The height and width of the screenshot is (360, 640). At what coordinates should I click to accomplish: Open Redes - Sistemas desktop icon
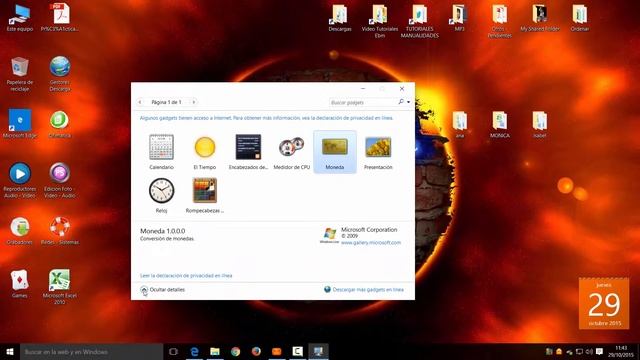(x=60, y=231)
